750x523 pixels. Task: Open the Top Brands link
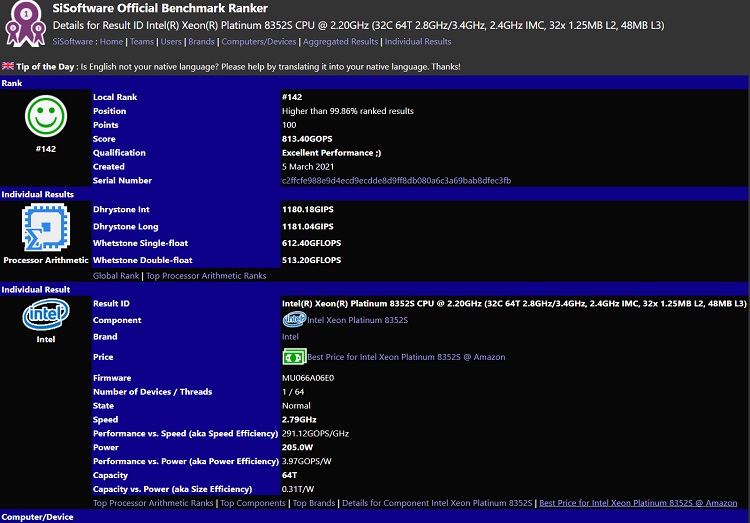[x=314, y=503]
